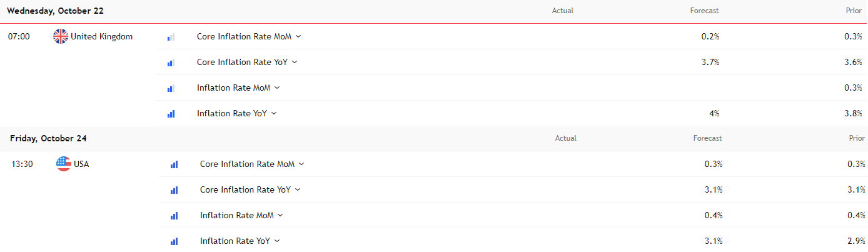The image size is (868, 252).
Task: Click importance bars beside UK Core Inflation YoY
Action: click(x=171, y=63)
